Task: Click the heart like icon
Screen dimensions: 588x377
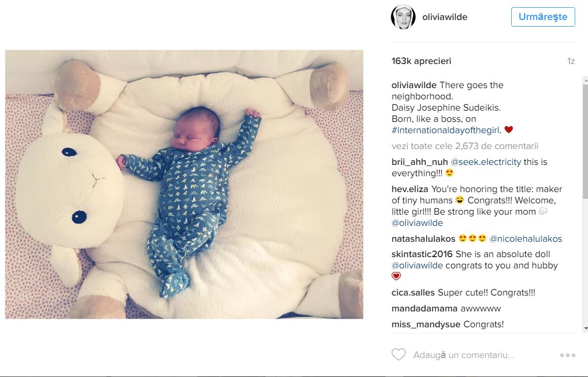Action: [399, 354]
